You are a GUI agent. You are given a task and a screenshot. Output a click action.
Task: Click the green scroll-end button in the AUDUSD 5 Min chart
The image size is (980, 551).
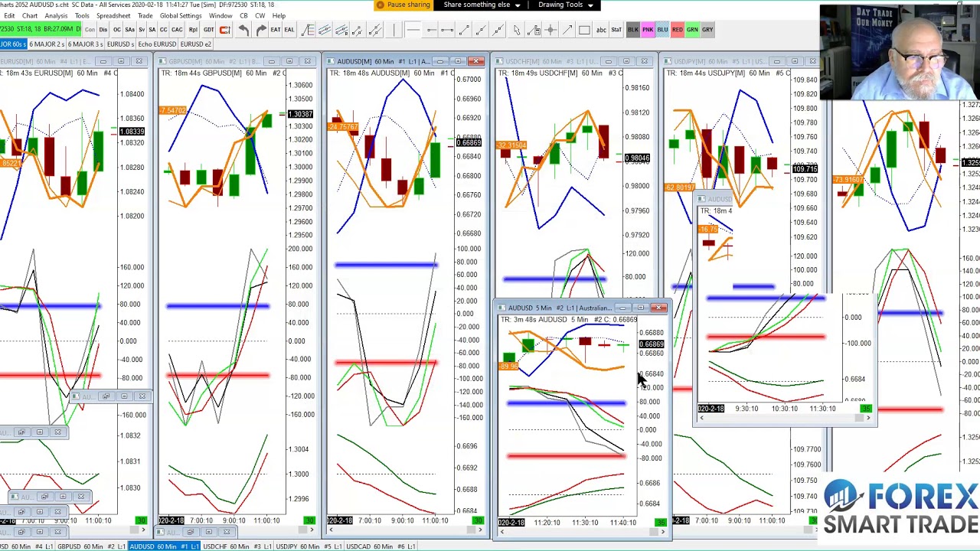661,522
